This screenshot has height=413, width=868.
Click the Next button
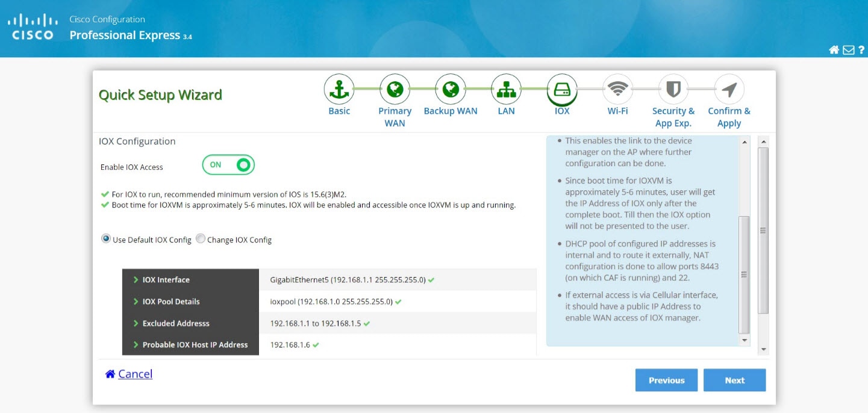pyautogui.click(x=735, y=380)
